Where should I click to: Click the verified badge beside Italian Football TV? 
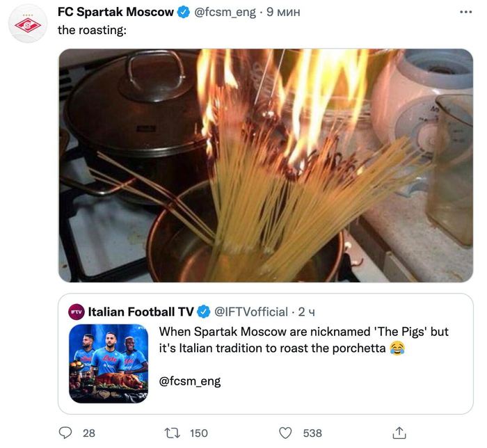click(x=204, y=311)
